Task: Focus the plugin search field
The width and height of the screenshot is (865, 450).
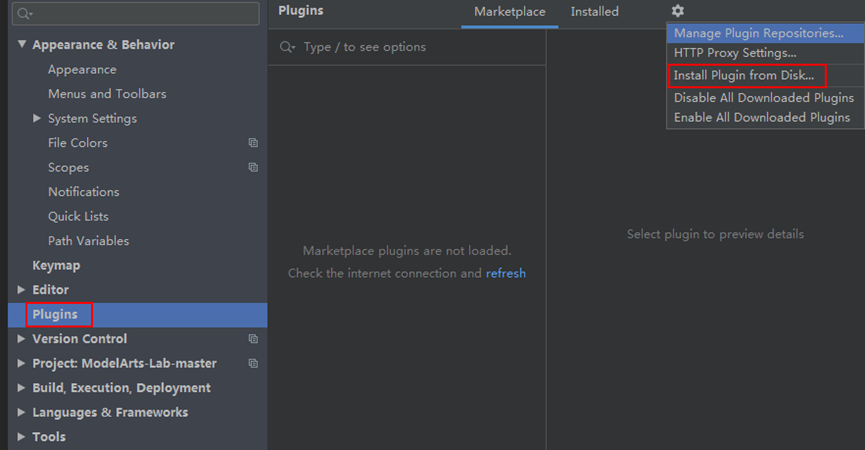Action: 420,47
